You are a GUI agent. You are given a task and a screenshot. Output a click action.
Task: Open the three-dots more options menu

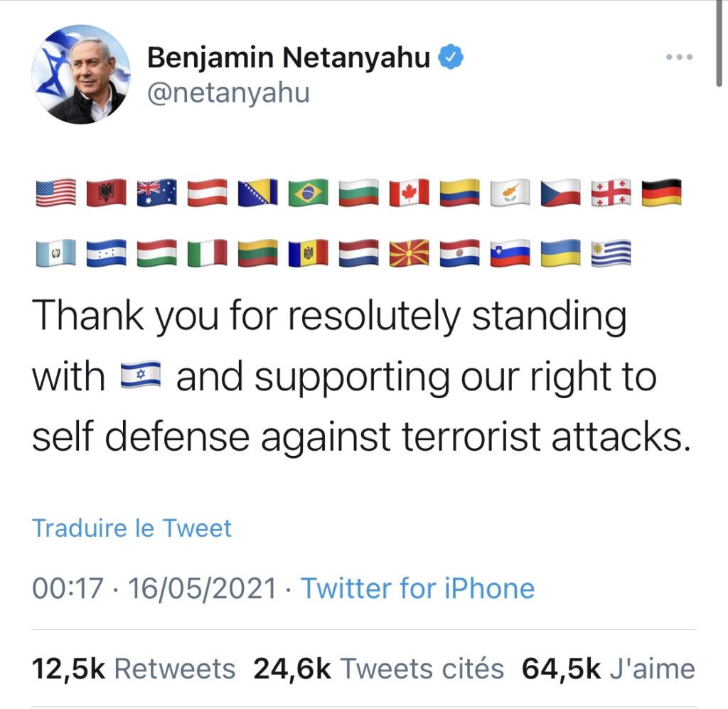[x=679, y=57]
